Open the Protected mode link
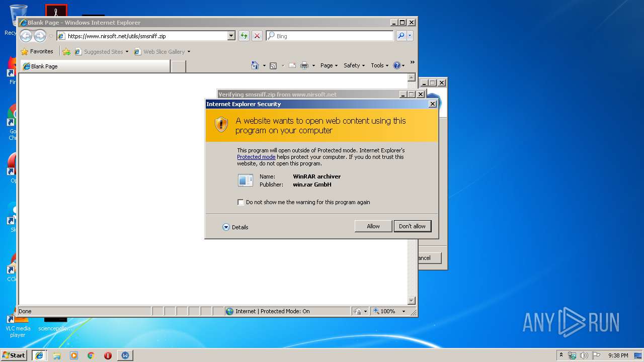 tap(256, 157)
